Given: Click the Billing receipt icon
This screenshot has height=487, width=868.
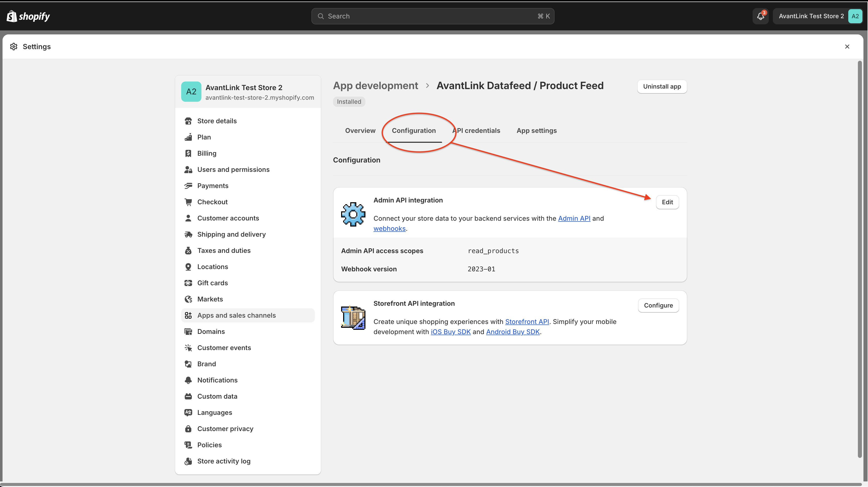Looking at the screenshot, I should pyautogui.click(x=188, y=153).
